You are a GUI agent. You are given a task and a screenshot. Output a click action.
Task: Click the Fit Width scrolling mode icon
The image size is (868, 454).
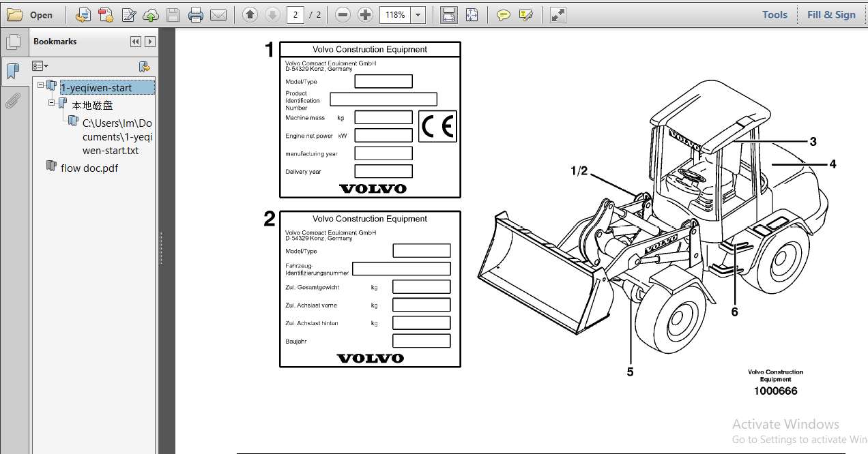448,15
